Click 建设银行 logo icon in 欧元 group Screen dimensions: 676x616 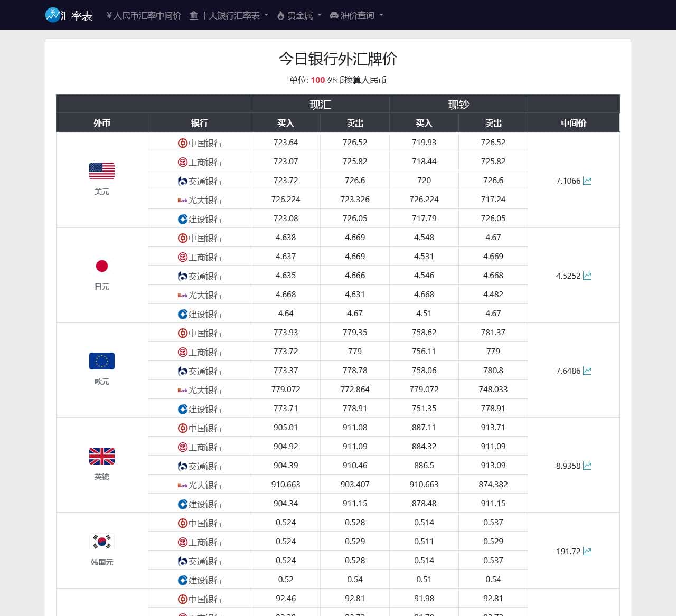click(183, 409)
